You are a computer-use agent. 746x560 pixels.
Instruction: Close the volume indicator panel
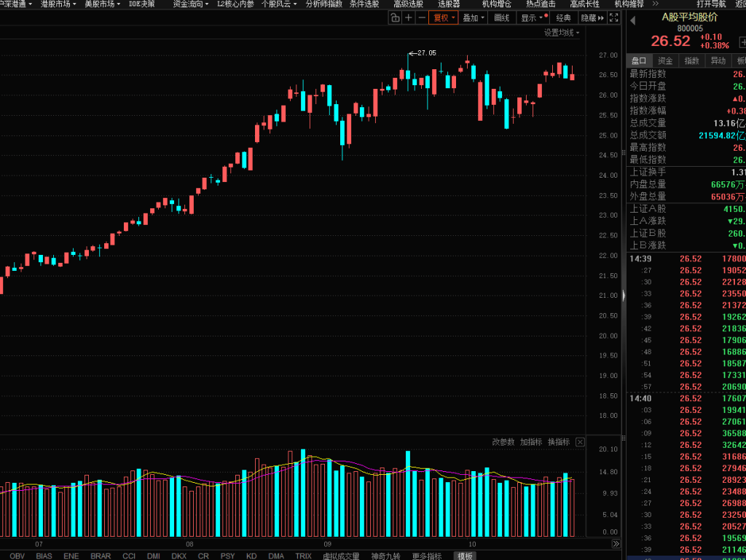580,442
